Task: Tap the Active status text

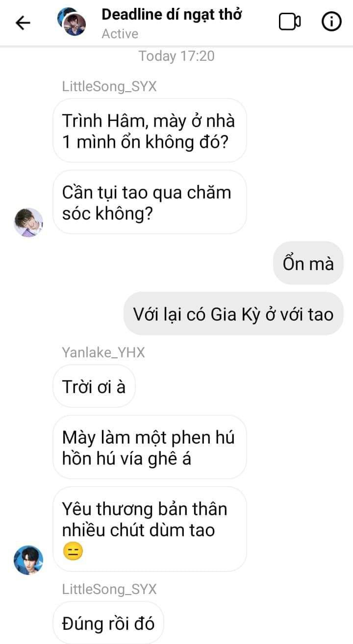Action: coord(120,34)
